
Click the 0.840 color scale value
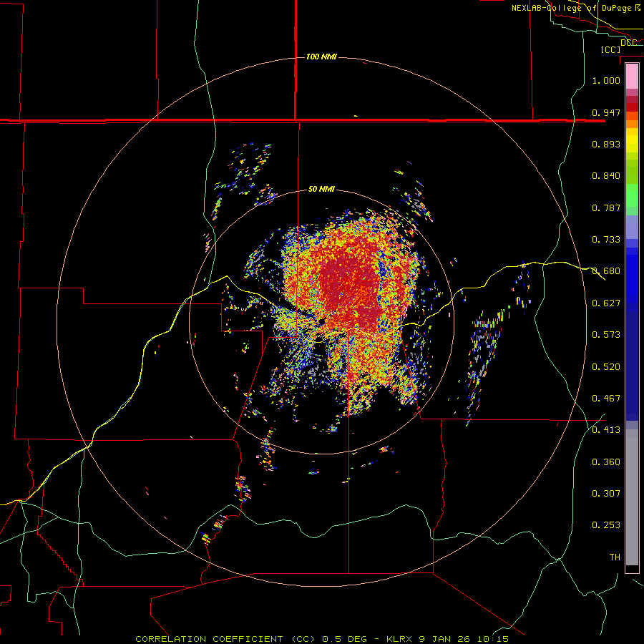(x=606, y=176)
